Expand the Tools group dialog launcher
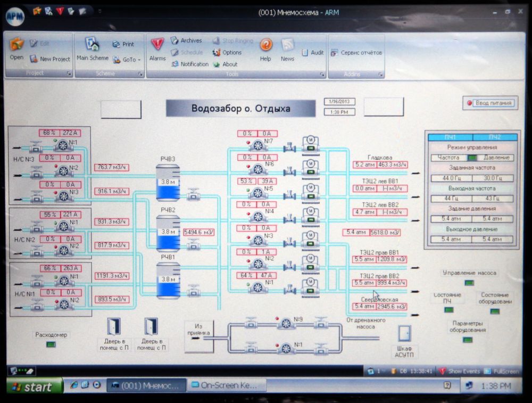The image size is (532, 403). click(322, 75)
